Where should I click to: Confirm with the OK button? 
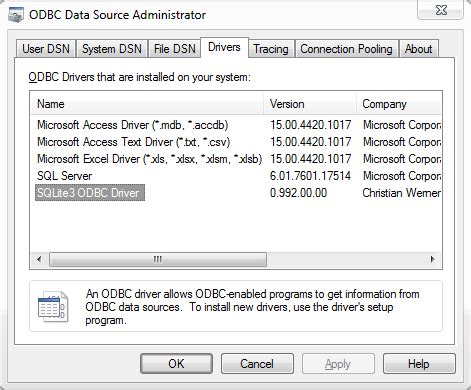point(176,363)
